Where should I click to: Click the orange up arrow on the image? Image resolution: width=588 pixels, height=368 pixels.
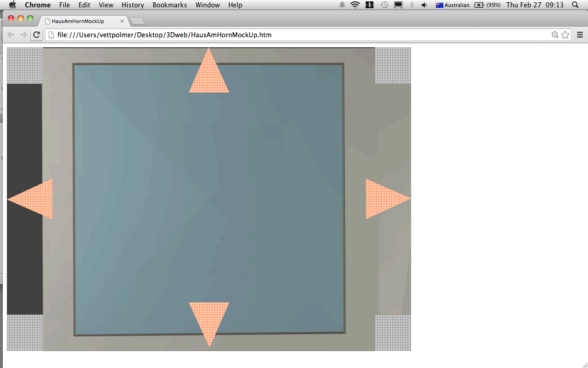click(209, 76)
